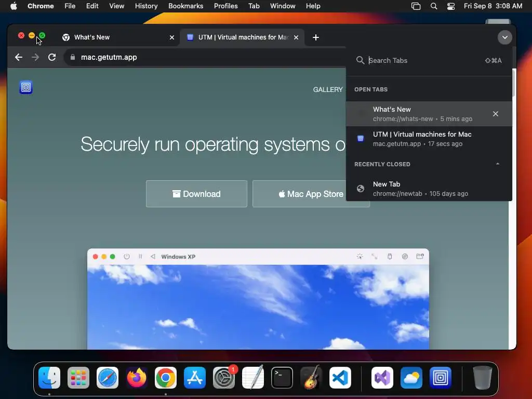Open TextEdit from the Dock
This screenshot has height=399, width=532.
coord(253,378)
